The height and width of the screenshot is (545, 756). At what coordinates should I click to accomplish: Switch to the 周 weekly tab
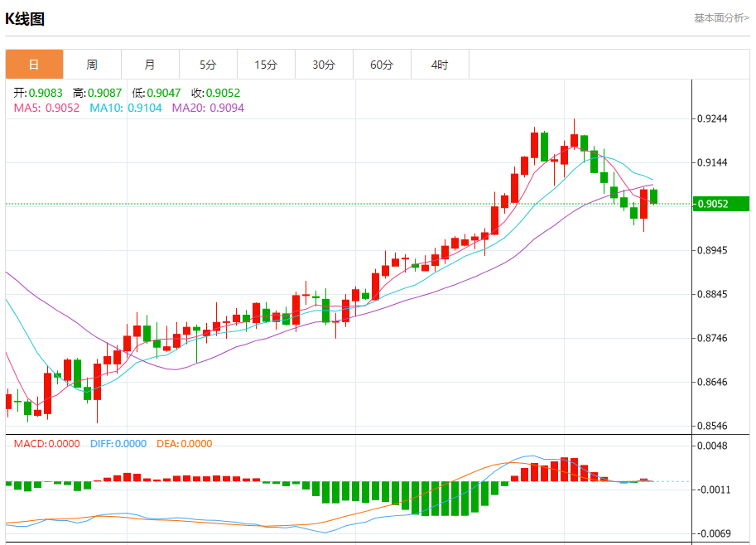click(92, 64)
